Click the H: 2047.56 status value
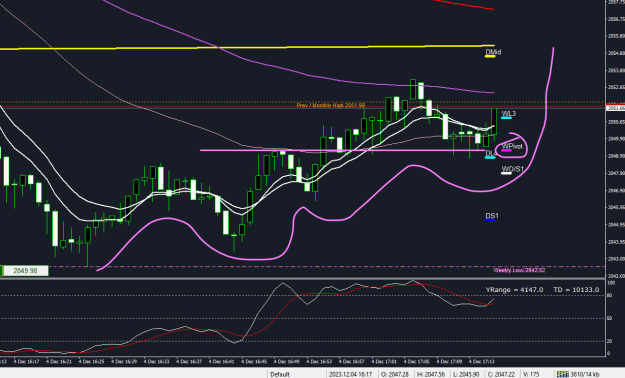This screenshot has height=378, width=625. pyautogui.click(x=431, y=374)
